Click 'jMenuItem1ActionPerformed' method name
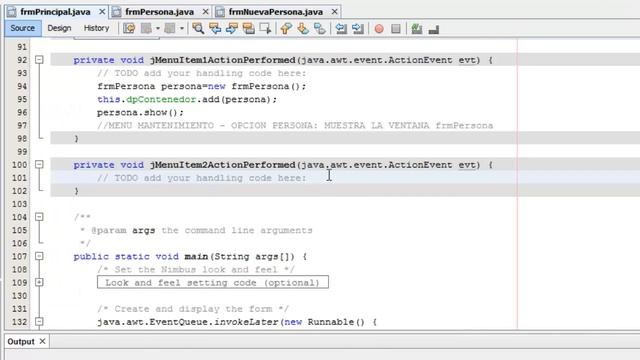 (222, 60)
